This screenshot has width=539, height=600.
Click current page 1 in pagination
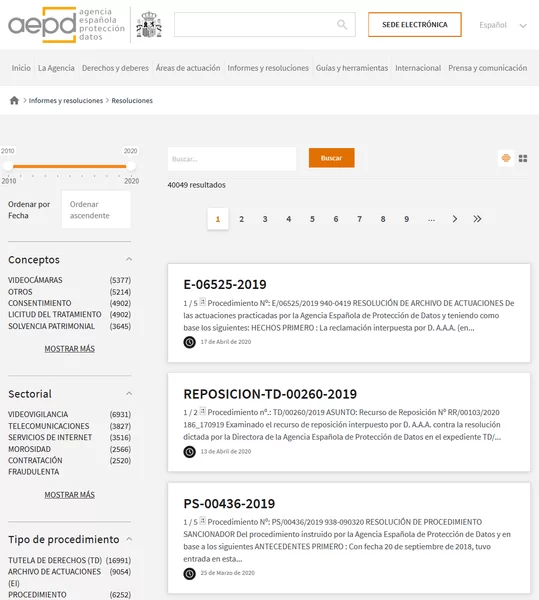point(218,219)
